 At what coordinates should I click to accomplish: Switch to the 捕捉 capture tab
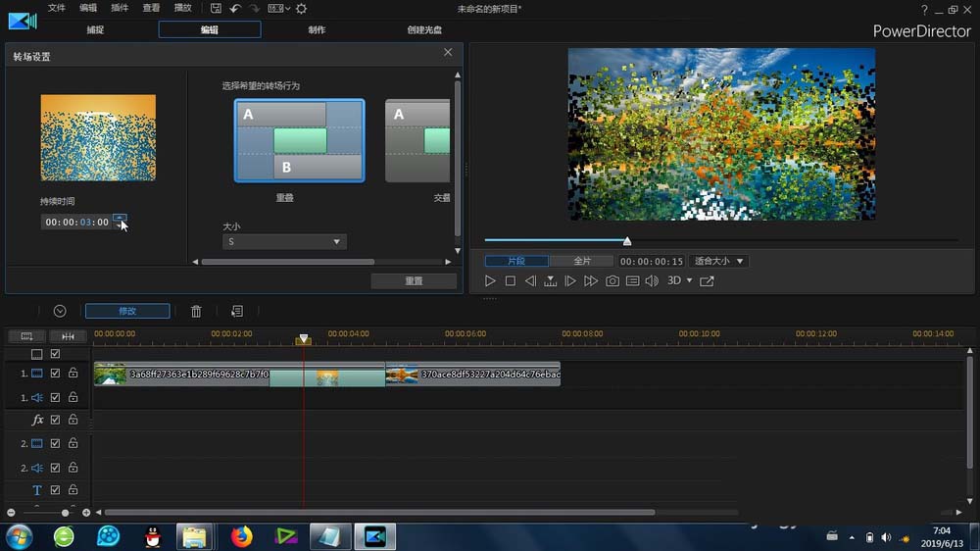point(95,29)
